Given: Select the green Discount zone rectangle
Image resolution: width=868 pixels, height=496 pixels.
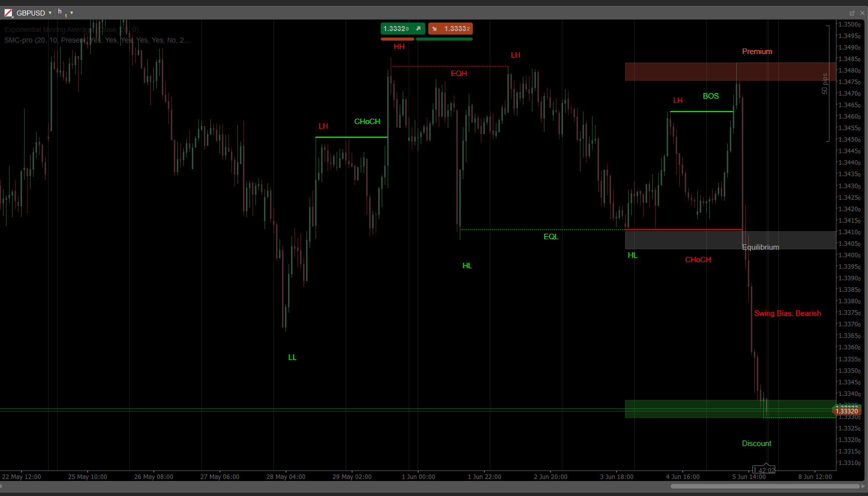Looking at the screenshot, I should [730, 409].
